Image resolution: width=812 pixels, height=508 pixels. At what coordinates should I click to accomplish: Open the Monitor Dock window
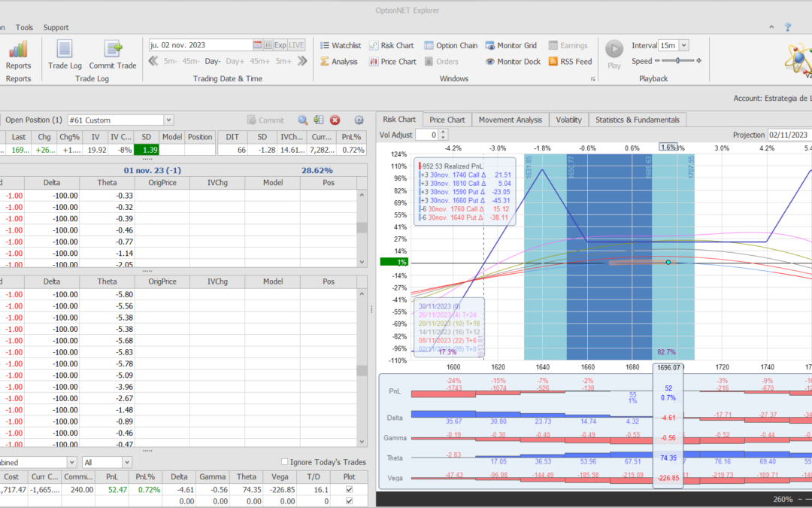point(512,62)
